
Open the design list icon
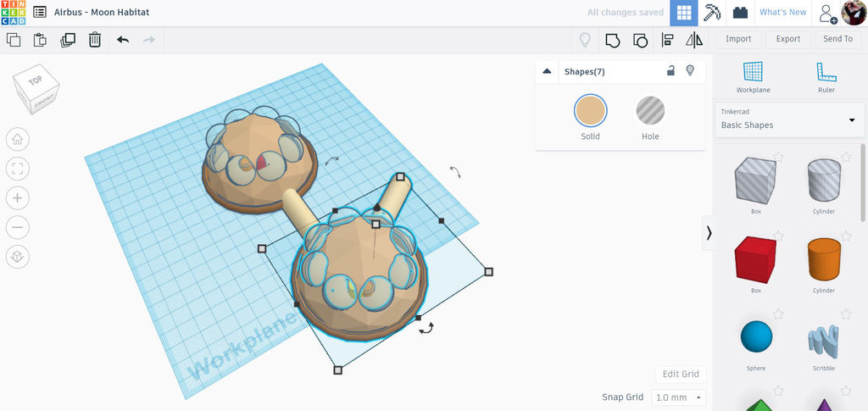click(39, 12)
